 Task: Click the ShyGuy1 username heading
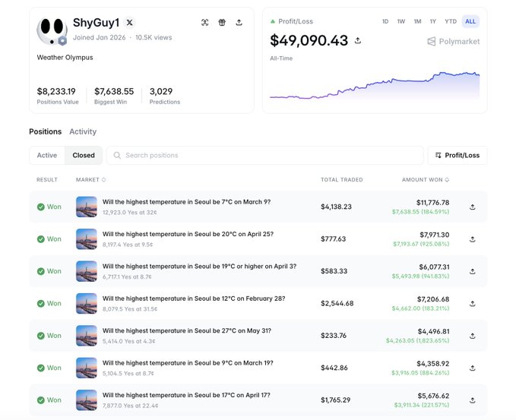(96, 23)
